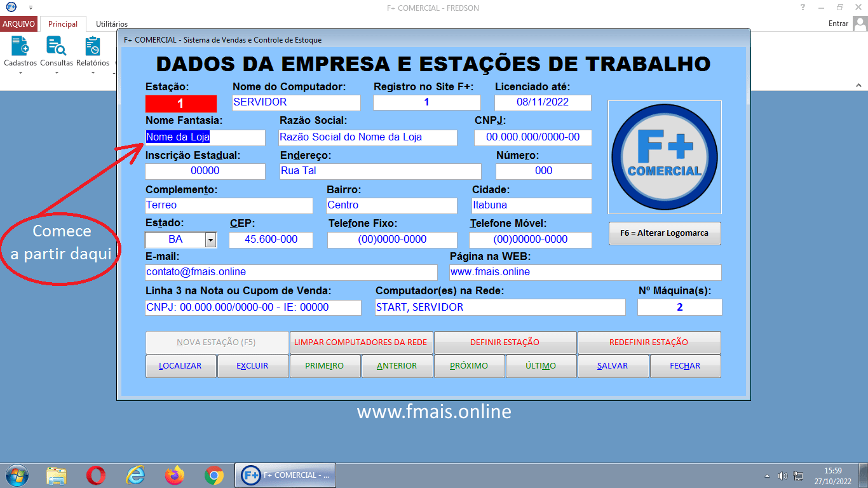Click the user avatar next to Entrar

860,24
